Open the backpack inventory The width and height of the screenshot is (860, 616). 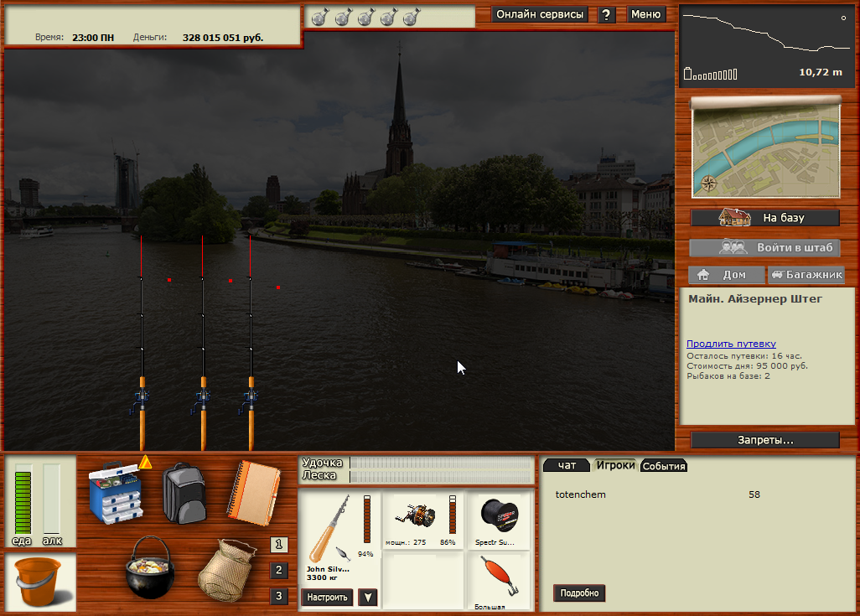[184, 493]
